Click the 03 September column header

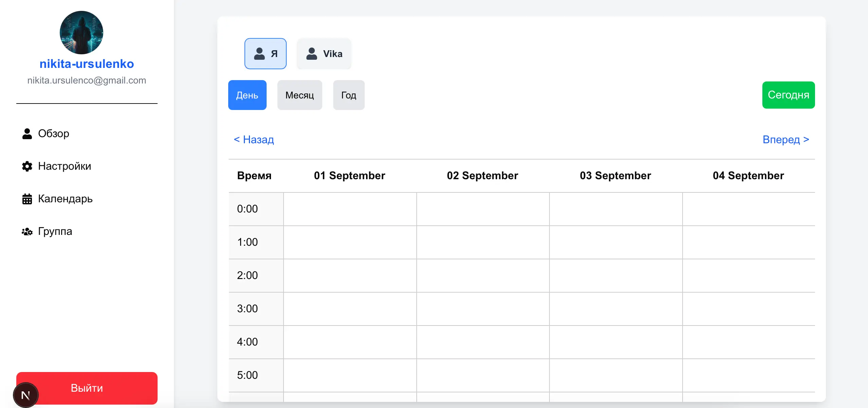pos(615,175)
